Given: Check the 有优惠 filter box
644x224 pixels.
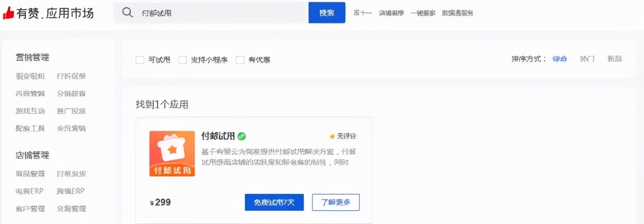Looking at the screenshot, I should pos(240,60).
